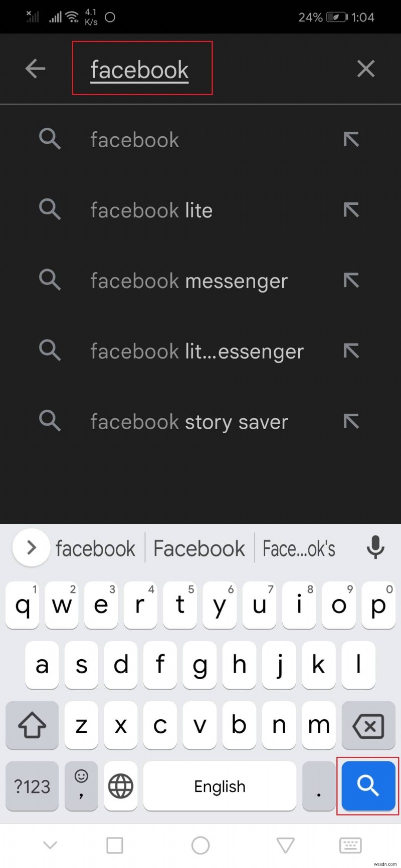
Task: Tap the facebook search input field
Action: pyautogui.click(x=139, y=69)
